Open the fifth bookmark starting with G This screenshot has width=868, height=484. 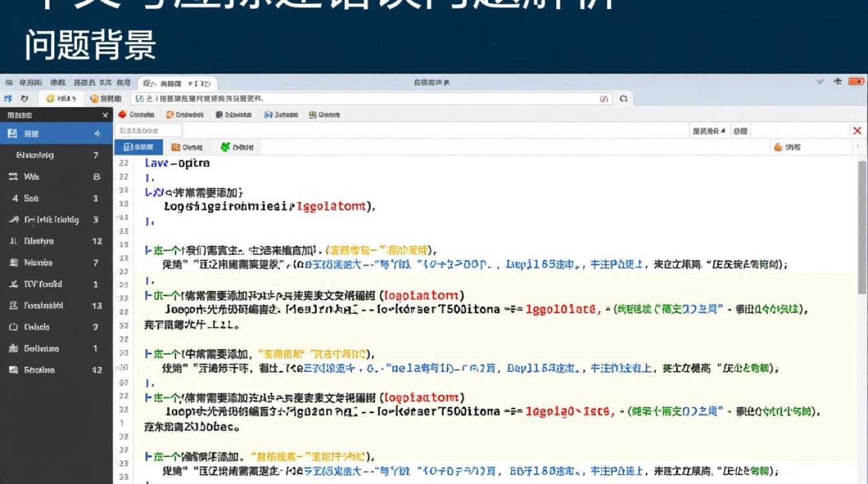325,114
